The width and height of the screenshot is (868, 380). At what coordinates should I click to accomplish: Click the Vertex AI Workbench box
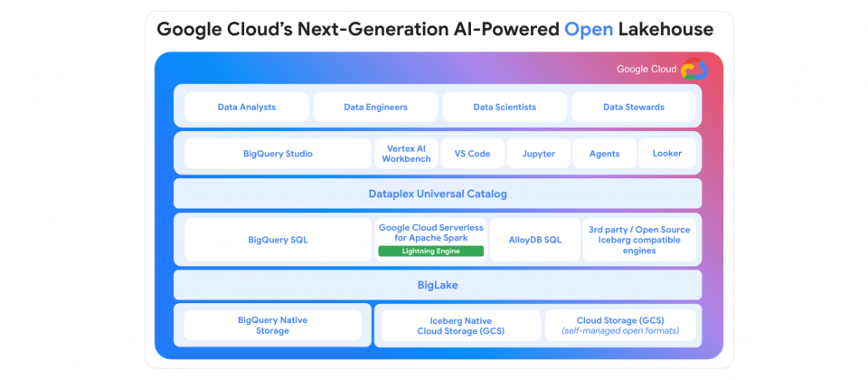(406, 154)
